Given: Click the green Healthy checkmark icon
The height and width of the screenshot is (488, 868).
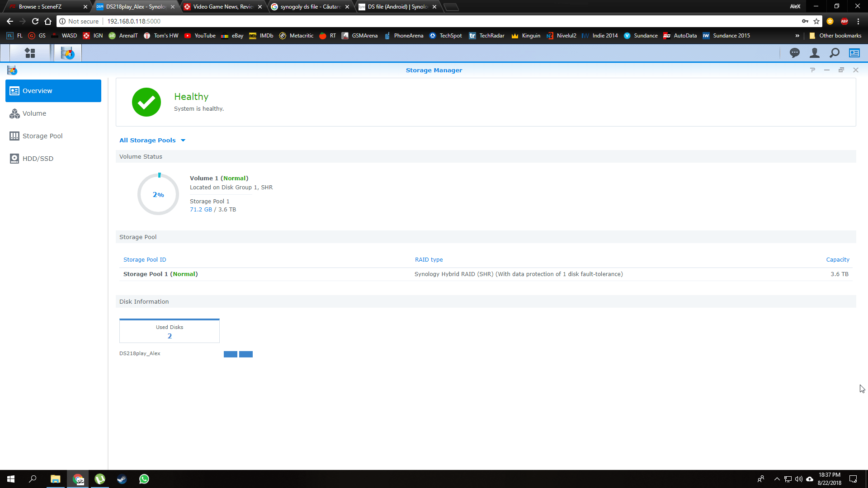Looking at the screenshot, I should pos(146,102).
